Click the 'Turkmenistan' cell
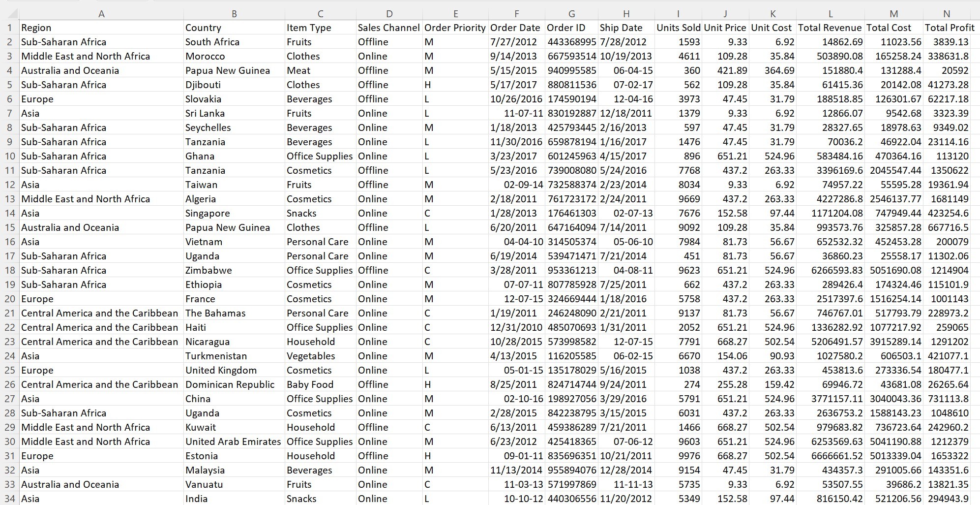The width and height of the screenshot is (980, 505). pos(234,356)
